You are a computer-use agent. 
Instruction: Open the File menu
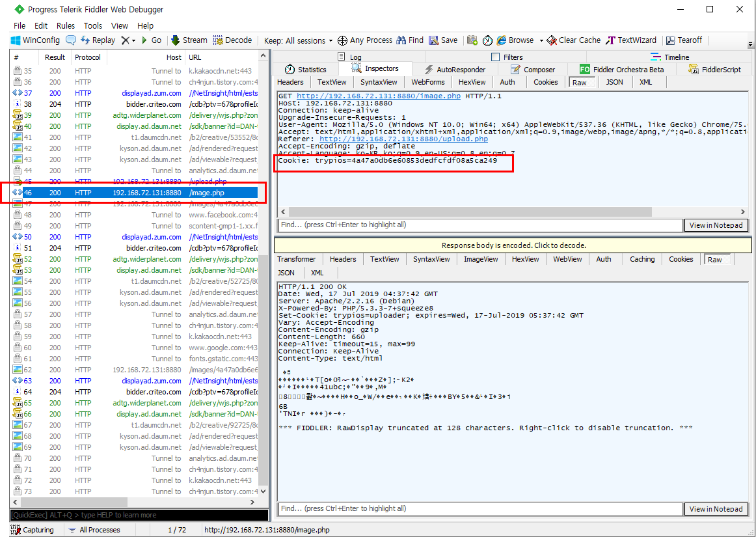click(x=20, y=25)
